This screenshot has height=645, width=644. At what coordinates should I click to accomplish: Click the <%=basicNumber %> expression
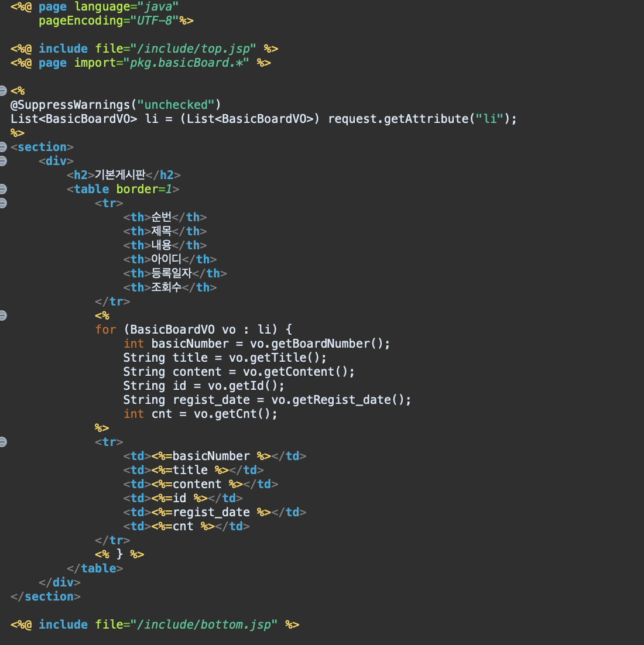point(211,456)
